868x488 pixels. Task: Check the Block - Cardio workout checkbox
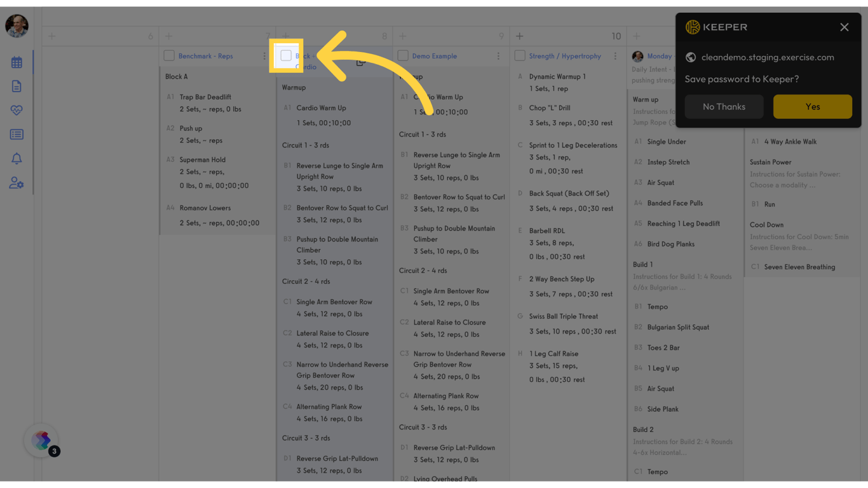click(x=286, y=56)
